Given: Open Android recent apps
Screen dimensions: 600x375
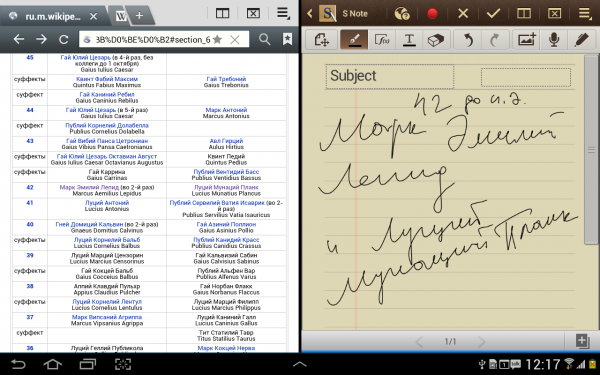Looking at the screenshot, I should pyautogui.click(x=88, y=364).
